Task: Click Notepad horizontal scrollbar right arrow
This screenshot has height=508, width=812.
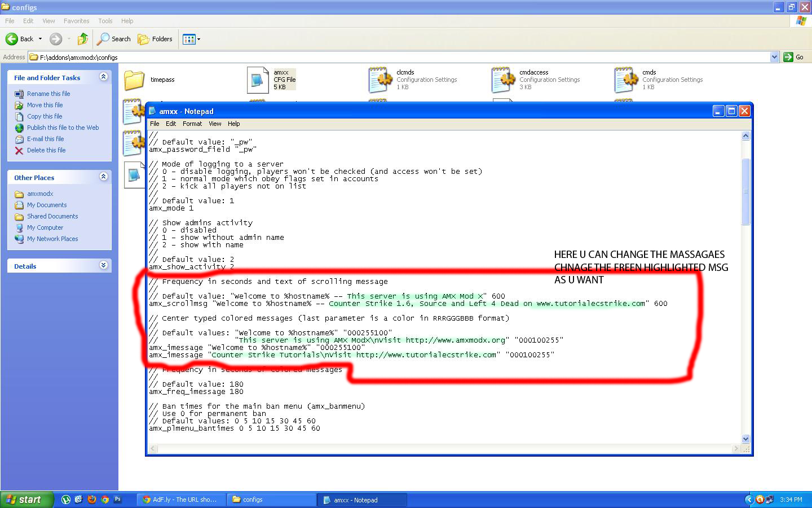Action: point(736,448)
